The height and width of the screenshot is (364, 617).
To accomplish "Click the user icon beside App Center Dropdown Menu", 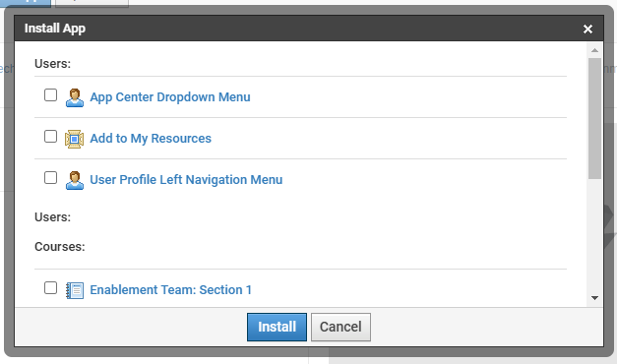I will point(75,97).
